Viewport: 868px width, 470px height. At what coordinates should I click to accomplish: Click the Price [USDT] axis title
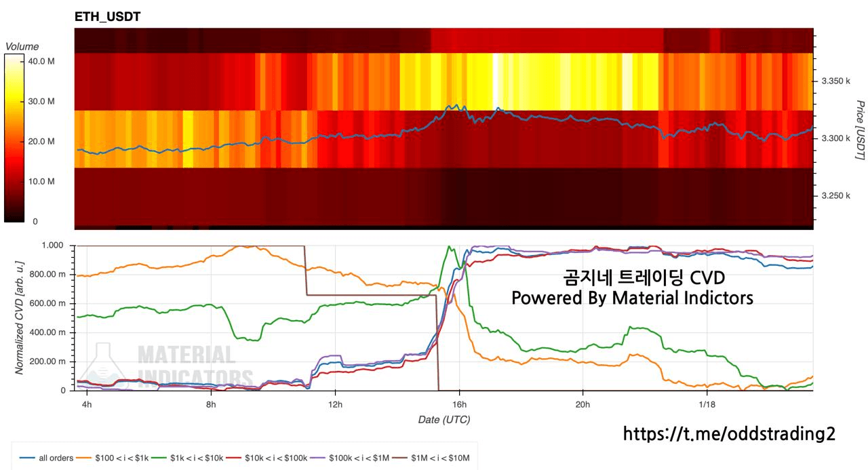click(x=860, y=130)
